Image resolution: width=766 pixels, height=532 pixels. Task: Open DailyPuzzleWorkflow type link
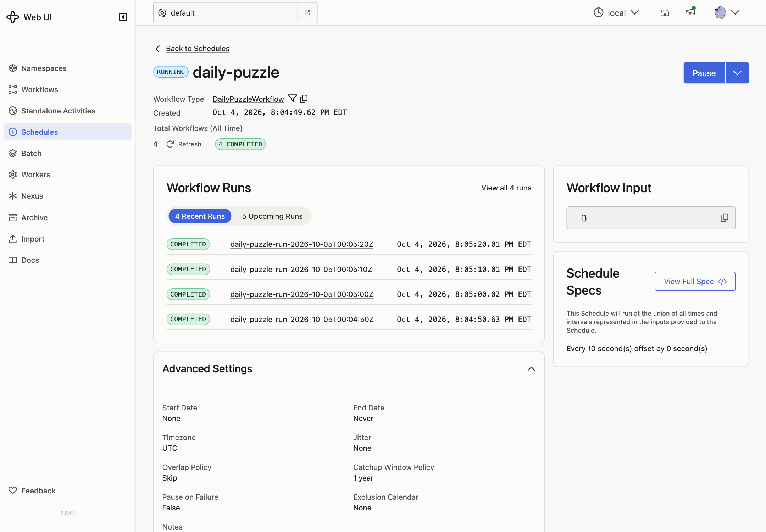(248, 99)
